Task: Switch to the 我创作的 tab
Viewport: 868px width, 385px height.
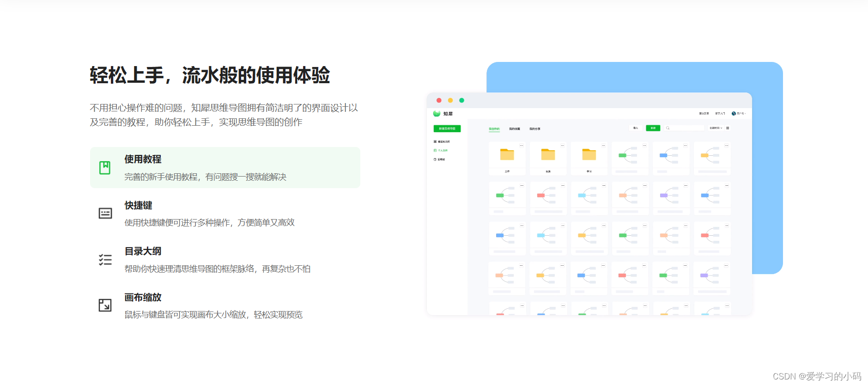Action: tap(494, 129)
